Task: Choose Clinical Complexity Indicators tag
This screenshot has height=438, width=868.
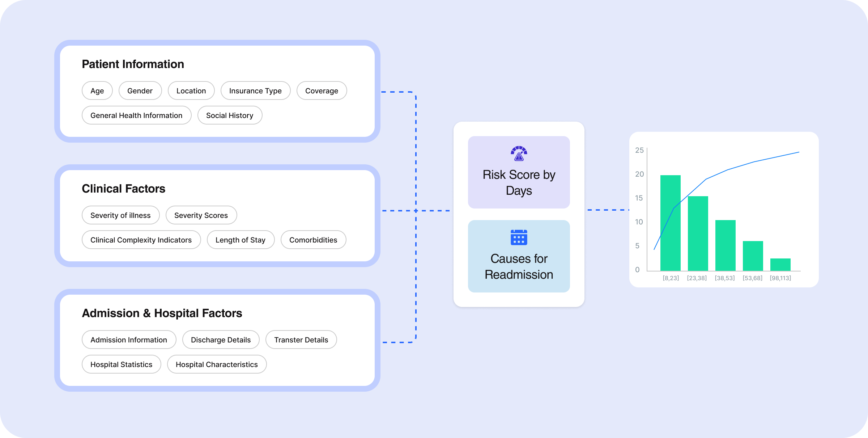Action: click(x=141, y=240)
